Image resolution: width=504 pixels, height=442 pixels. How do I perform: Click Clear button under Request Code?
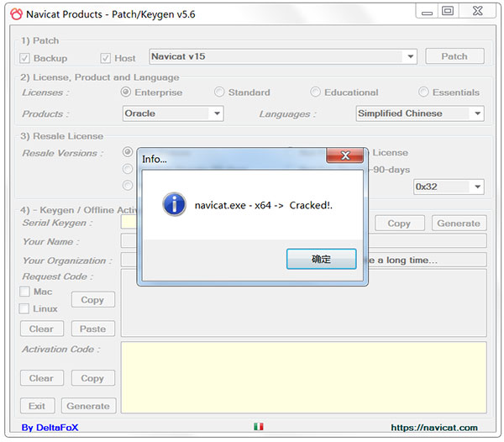coord(42,329)
